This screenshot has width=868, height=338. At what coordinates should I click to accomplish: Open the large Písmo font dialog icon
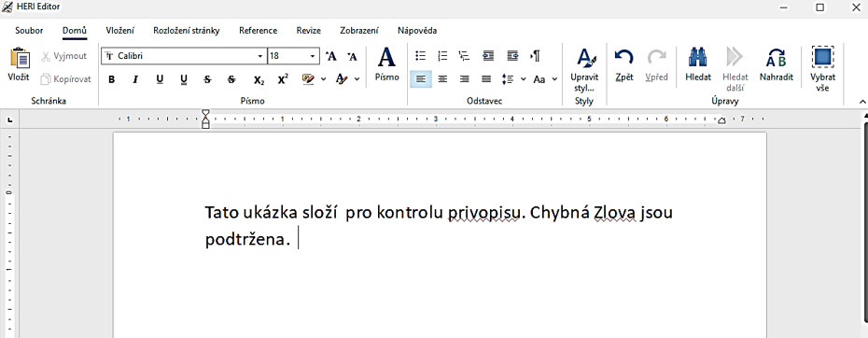[x=386, y=57]
